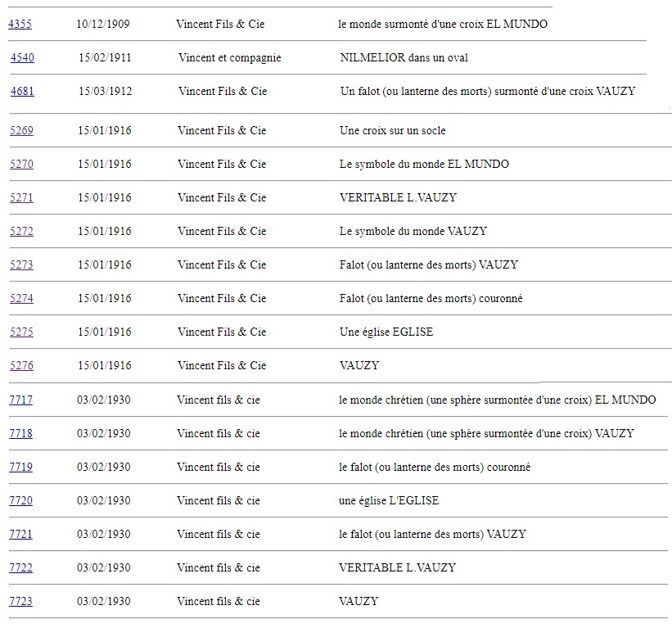Click the 4681 entry link
Screen dimensions: 672x628
(x=22, y=92)
